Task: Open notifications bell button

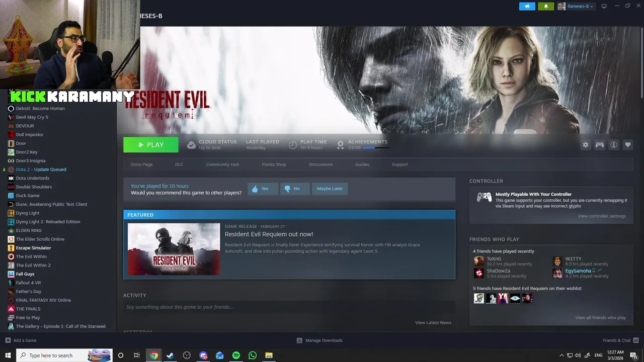Action: click(546, 7)
